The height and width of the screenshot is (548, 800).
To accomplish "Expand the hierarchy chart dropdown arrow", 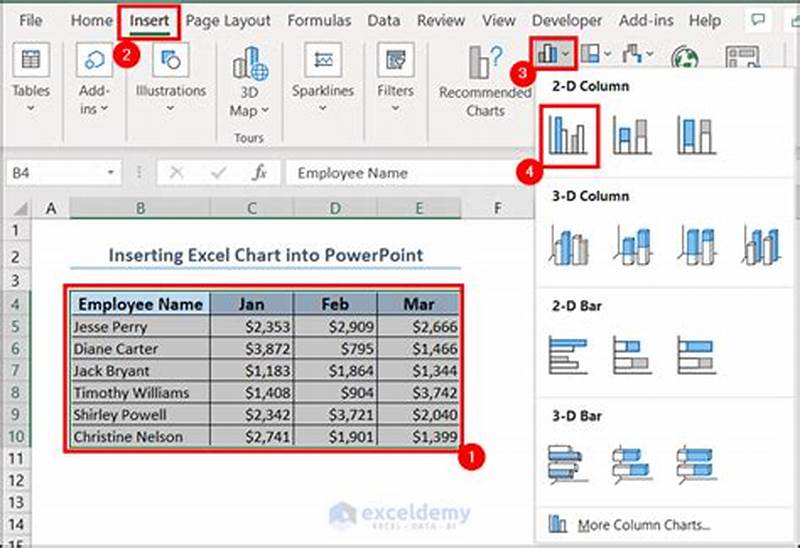I will pos(608,53).
